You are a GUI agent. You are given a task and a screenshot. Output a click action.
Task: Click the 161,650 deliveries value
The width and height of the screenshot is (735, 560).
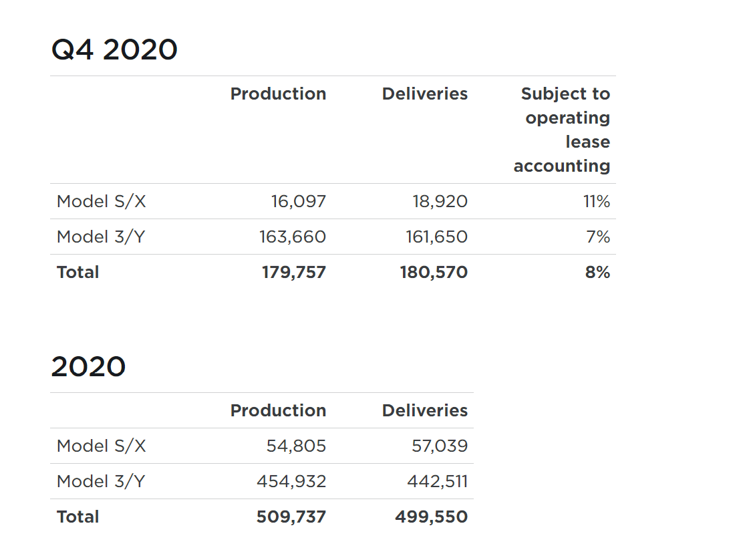click(x=437, y=237)
